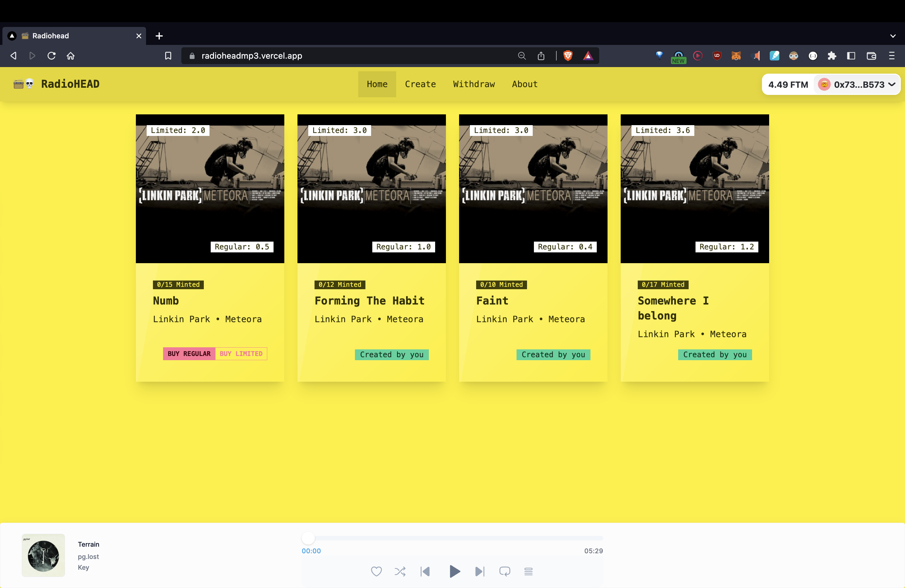Toggle shuffle playback mode
This screenshot has height=588, width=905.
click(x=400, y=571)
